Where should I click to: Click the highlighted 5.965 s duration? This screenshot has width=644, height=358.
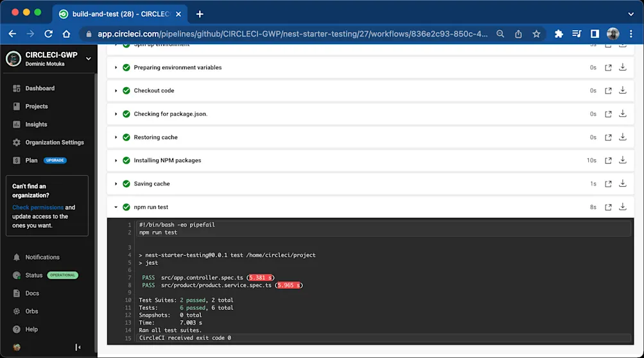[289, 286]
